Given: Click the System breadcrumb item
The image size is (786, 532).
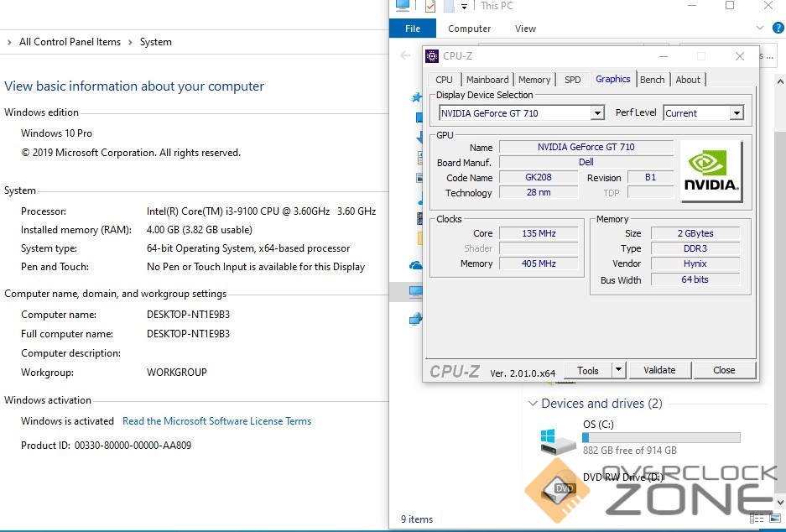Looking at the screenshot, I should pos(155,42).
